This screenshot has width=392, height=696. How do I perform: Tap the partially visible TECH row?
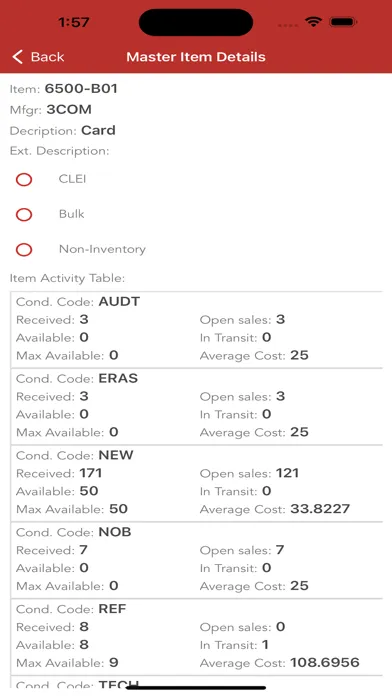pos(197,682)
